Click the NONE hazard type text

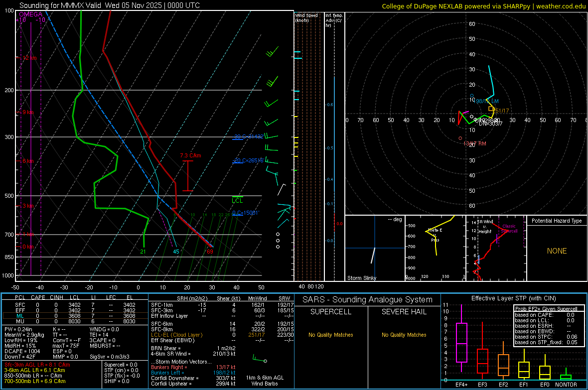tap(557, 251)
